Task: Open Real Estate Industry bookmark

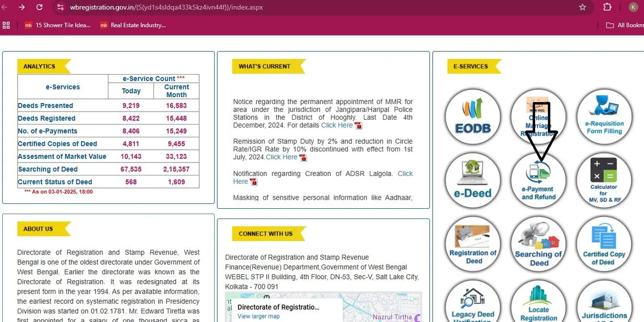Action: click(x=133, y=25)
